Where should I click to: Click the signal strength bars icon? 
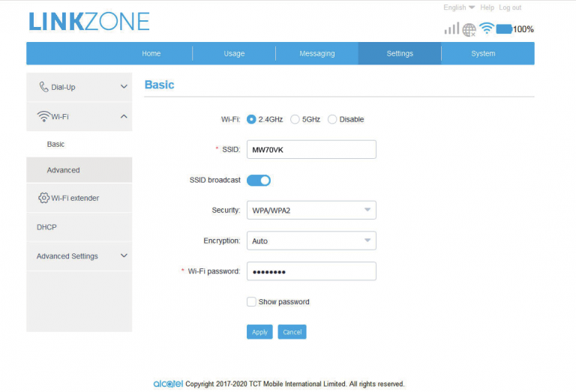point(451,28)
